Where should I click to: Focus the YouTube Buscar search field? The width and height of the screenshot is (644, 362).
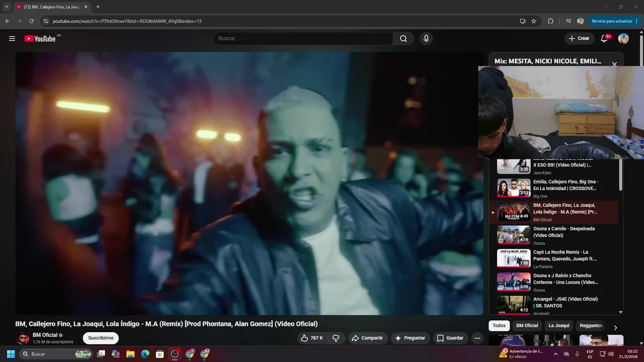303,39
